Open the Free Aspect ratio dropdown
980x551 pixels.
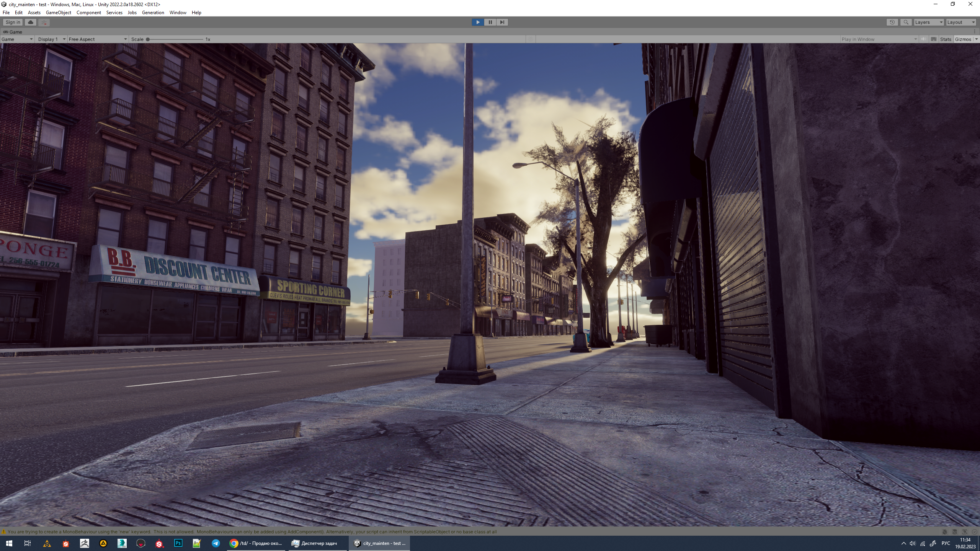coord(97,39)
